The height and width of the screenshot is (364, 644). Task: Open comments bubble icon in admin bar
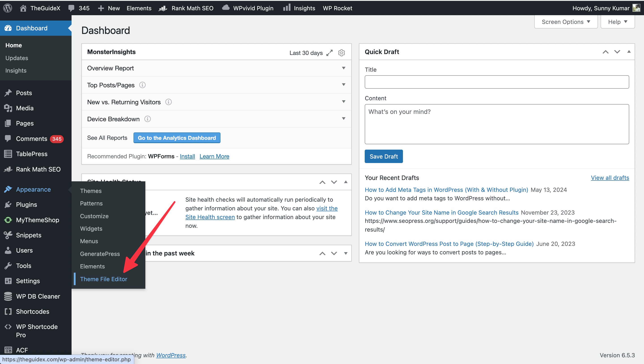click(x=71, y=8)
